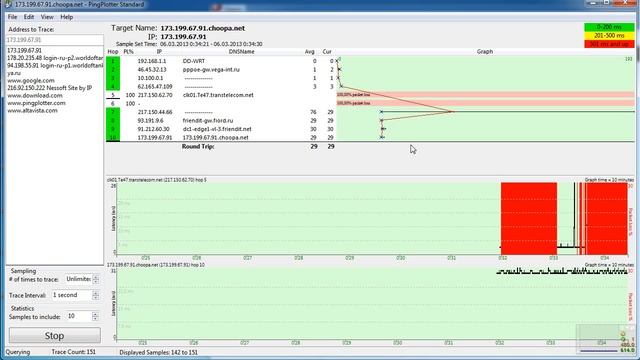Image resolution: width=640 pixels, height=360 pixels.
Task: Click the Cur column header
Action: click(x=327, y=52)
